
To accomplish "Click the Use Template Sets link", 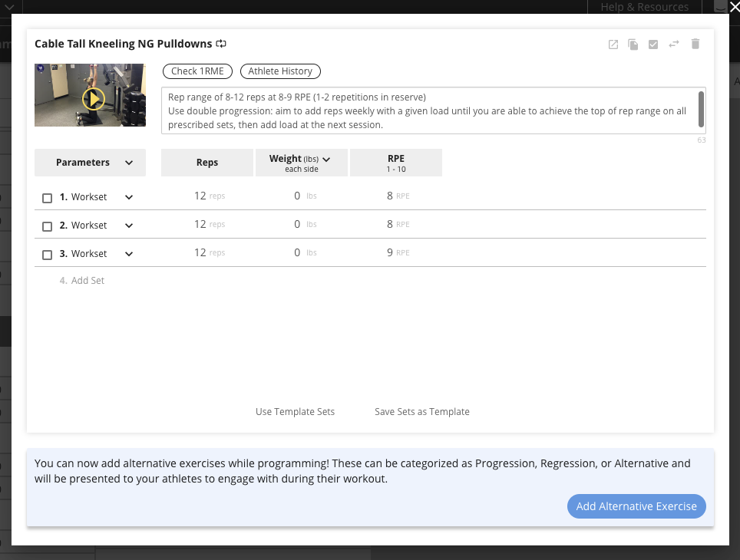I will coord(295,412).
